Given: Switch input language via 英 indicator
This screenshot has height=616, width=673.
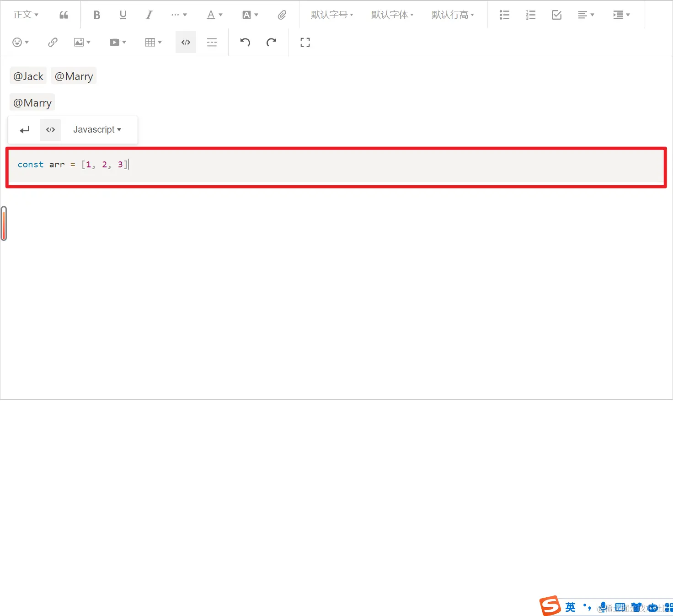Looking at the screenshot, I should [x=570, y=607].
